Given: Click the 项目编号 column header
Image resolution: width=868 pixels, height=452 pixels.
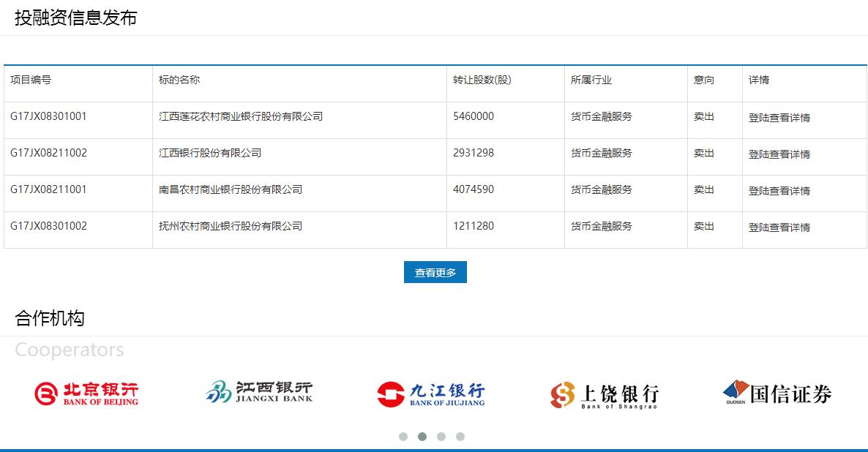Looking at the screenshot, I should (x=31, y=80).
